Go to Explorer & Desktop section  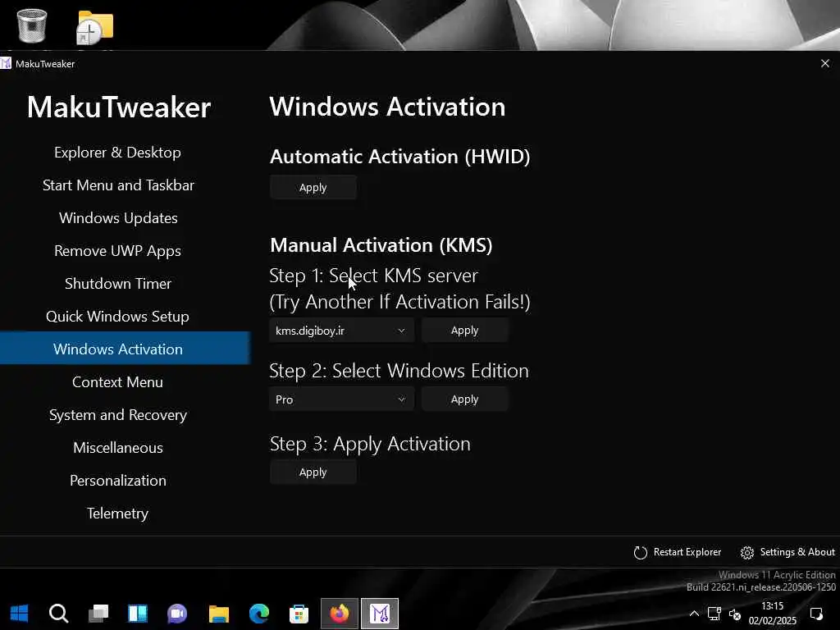117,153
